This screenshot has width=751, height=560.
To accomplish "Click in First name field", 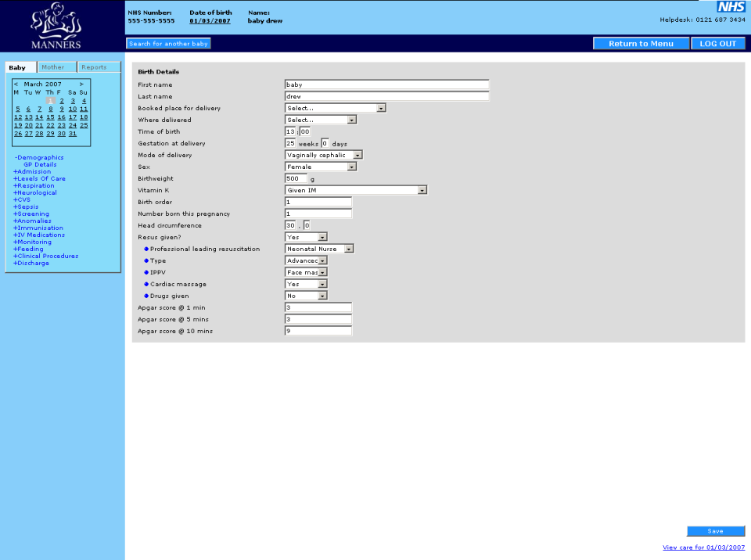I will 386,84.
